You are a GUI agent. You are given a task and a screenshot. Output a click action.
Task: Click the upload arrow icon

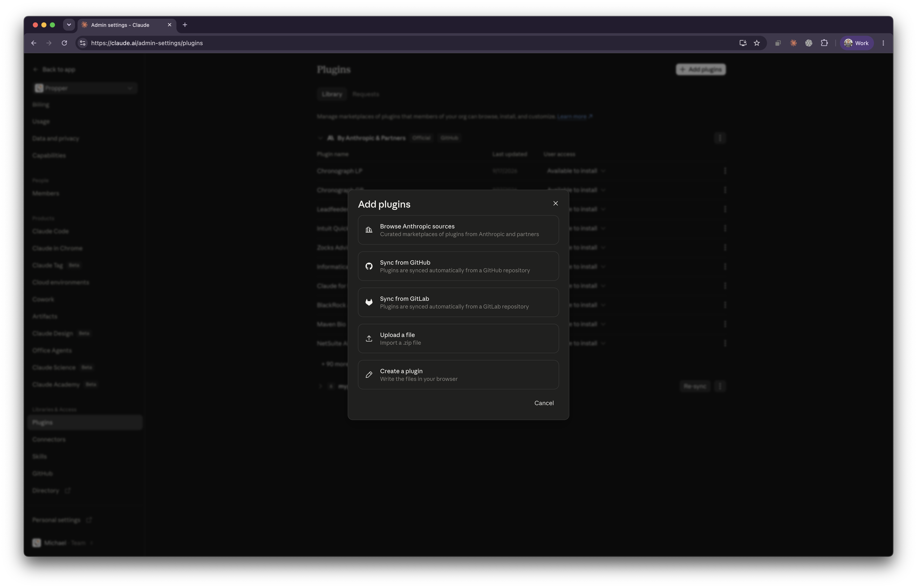[369, 339]
